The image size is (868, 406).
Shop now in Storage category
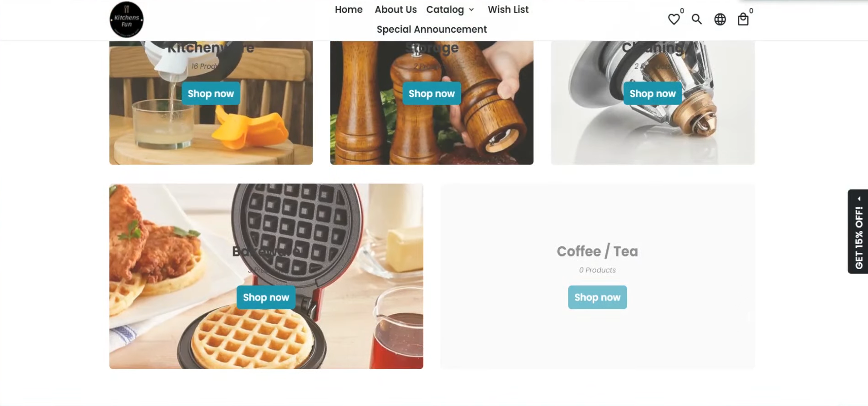[x=431, y=93]
